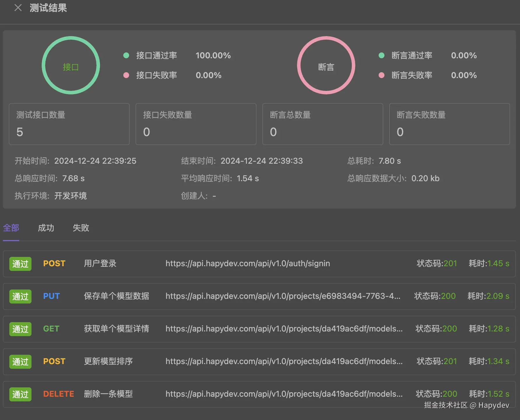Select the green 通过 badge on 用户登录 row
Image resolution: width=520 pixels, height=420 pixels.
click(x=20, y=264)
